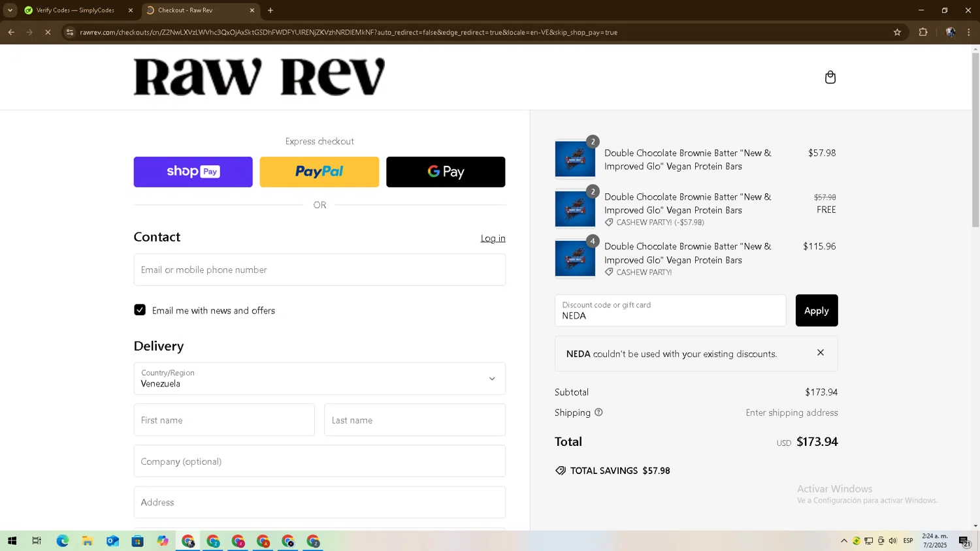This screenshot has width=980, height=551.
Task: Click the $57.98 product thumbnail with quantity 2
Action: pos(575,159)
